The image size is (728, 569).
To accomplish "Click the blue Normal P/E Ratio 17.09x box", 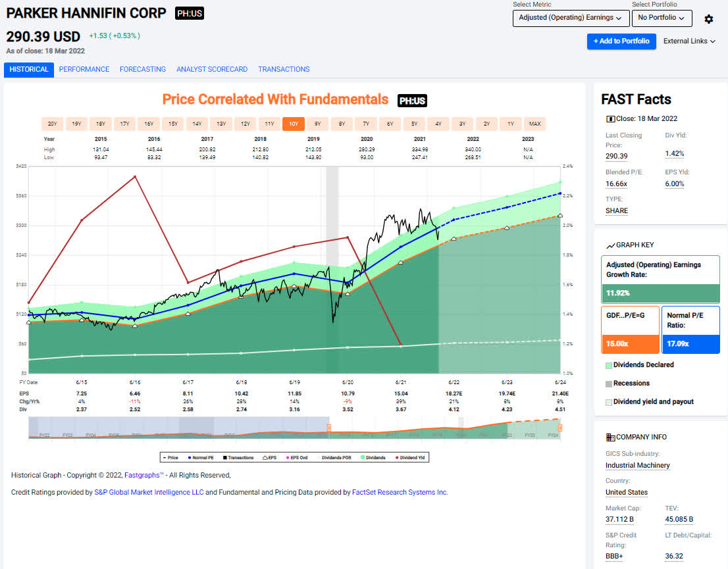I will [690, 330].
